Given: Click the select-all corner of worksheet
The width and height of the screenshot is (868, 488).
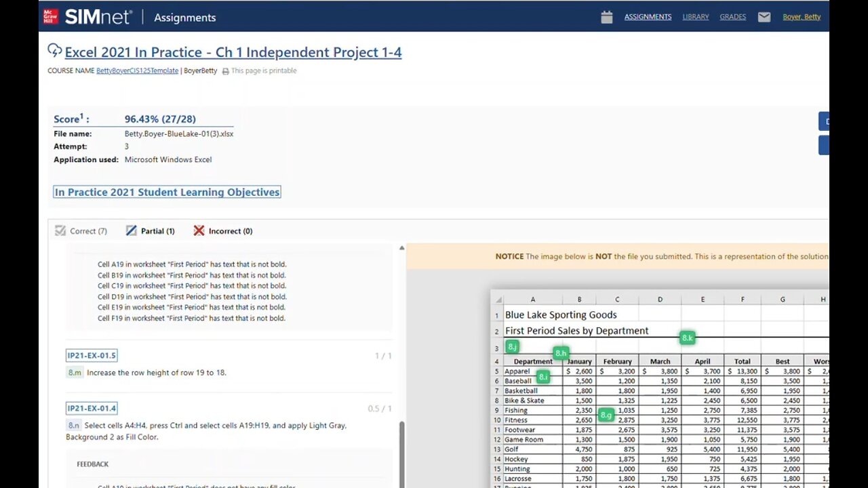Looking at the screenshot, I should coord(497,299).
